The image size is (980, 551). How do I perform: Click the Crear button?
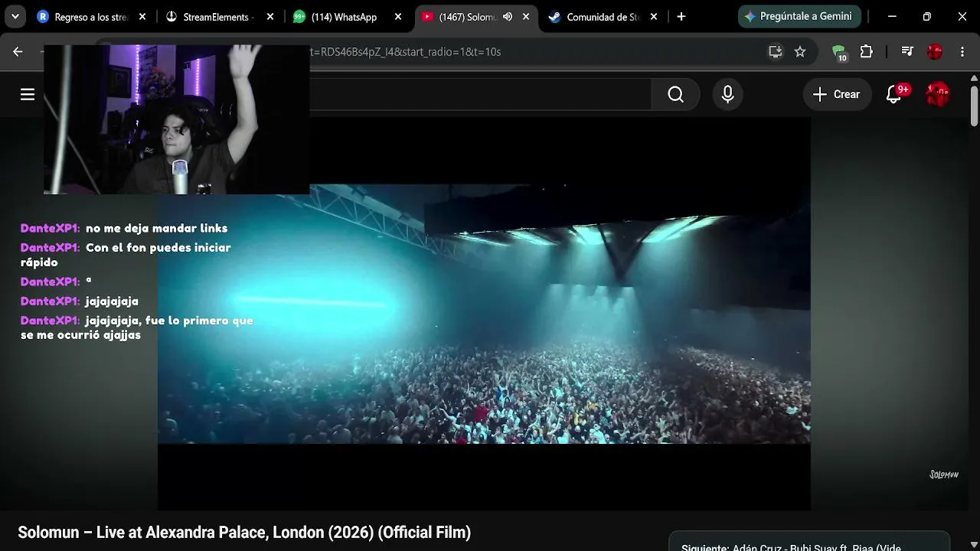[x=837, y=94]
